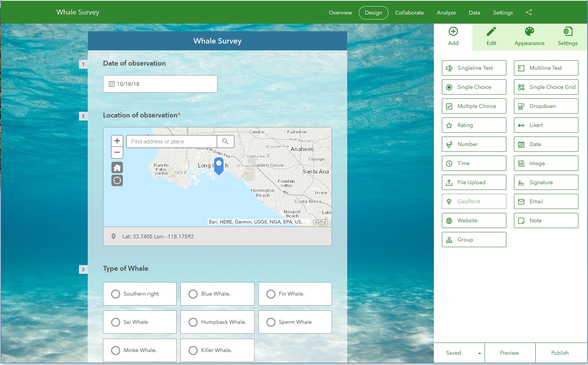The image size is (588, 365).
Task: Click the map search magnifier icon
Action: (x=225, y=141)
